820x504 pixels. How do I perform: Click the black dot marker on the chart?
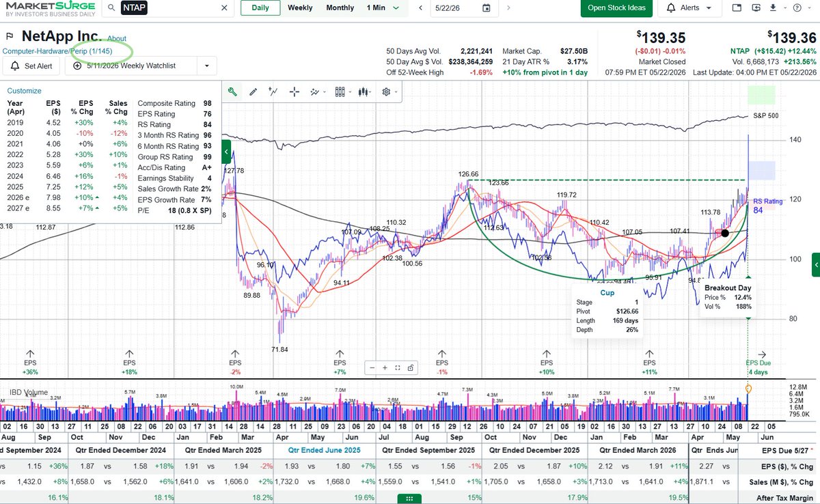[x=724, y=233]
